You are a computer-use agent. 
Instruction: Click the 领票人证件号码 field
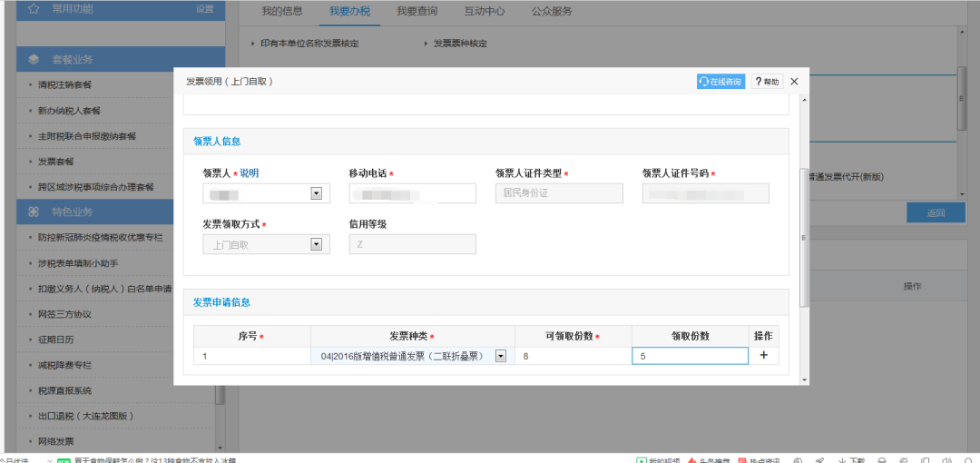click(x=706, y=193)
